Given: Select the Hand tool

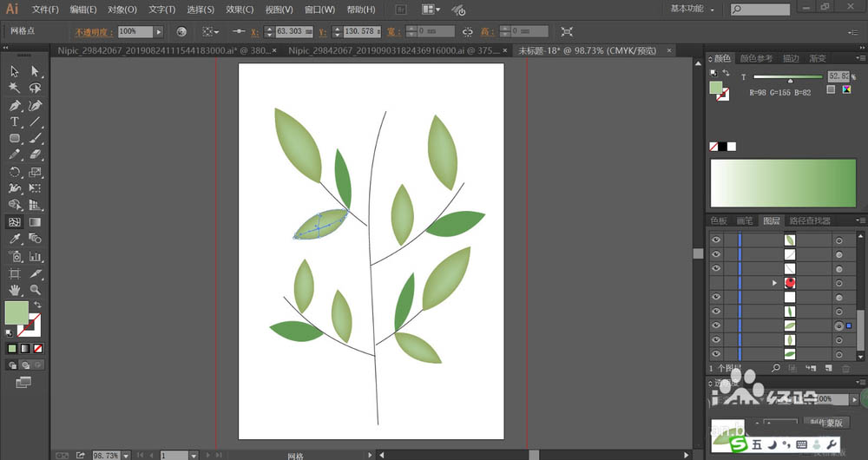Looking at the screenshot, I should click(15, 290).
